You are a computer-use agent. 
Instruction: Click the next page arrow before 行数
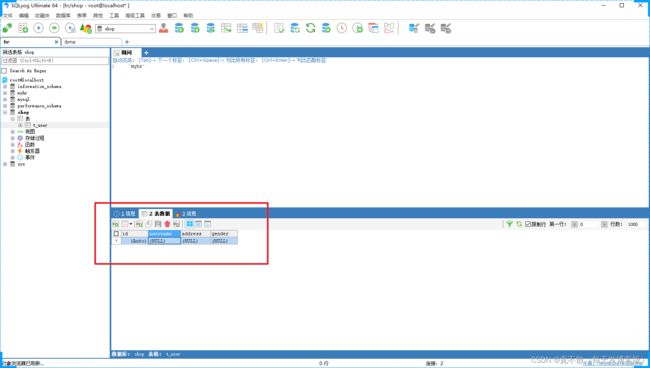click(604, 224)
